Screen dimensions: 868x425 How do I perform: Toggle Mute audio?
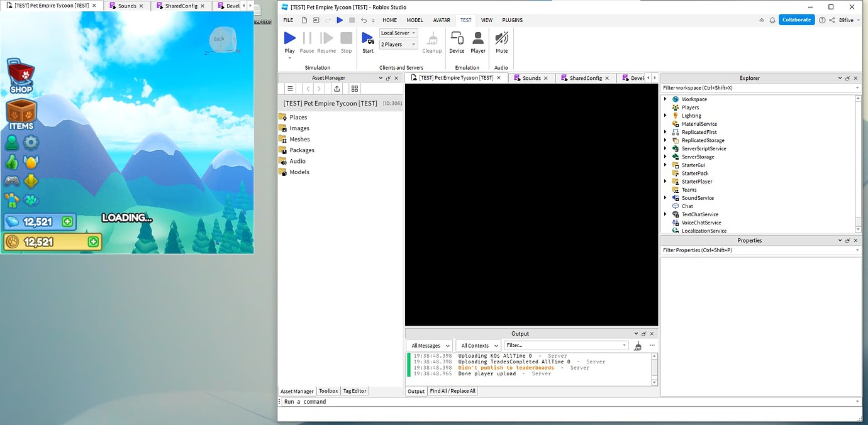[501, 43]
